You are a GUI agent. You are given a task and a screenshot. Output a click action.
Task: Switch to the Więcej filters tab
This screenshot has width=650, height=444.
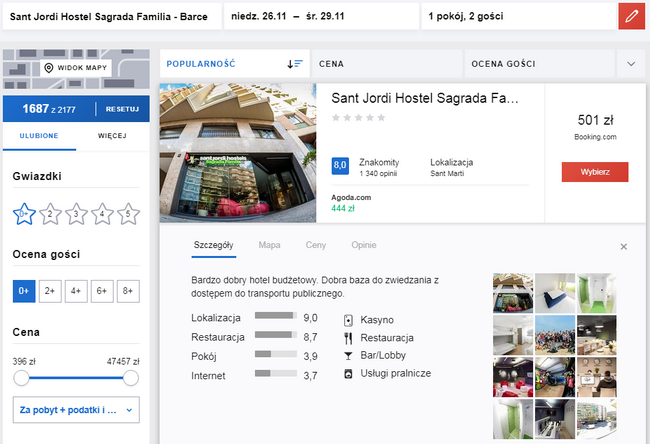coord(113,135)
